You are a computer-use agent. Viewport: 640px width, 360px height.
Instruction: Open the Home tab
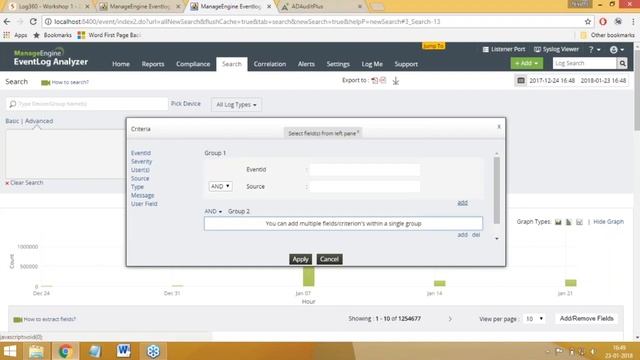coord(121,64)
